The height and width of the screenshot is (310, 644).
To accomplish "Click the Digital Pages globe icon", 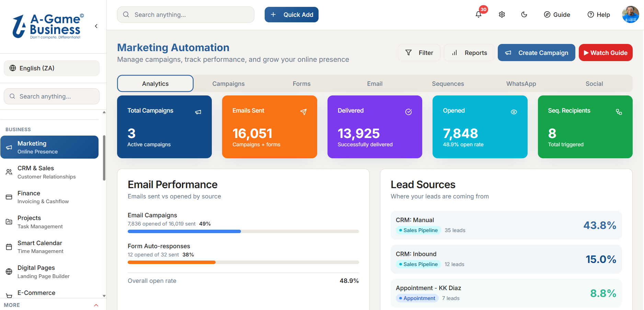I will click(x=9, y=272).
